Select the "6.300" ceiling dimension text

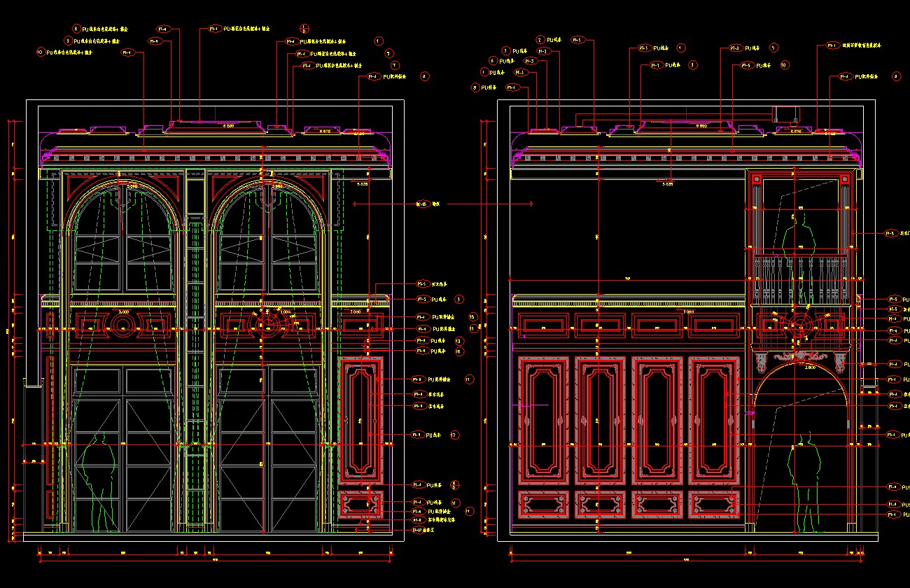228,126
